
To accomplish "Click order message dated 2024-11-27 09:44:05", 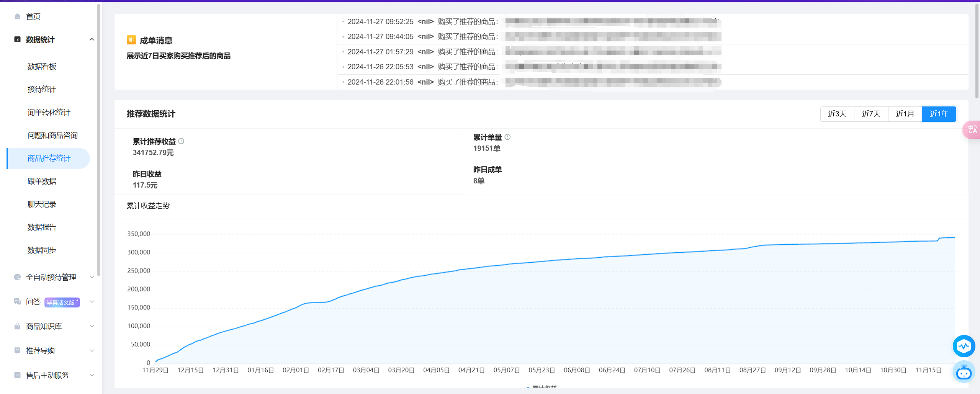I will click(x=653, y=37).
